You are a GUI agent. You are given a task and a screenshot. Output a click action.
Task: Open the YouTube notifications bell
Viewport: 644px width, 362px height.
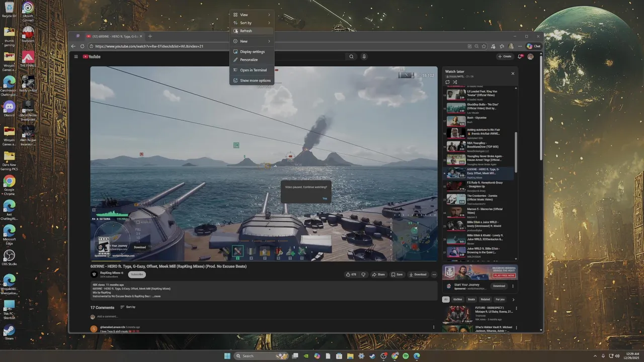(520, 56)
